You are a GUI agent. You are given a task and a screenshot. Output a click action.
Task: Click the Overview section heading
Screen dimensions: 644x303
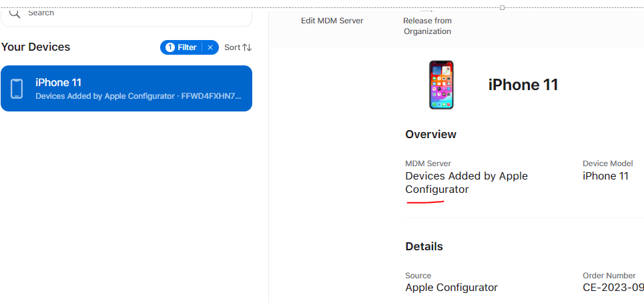click(x=430, y=134)
